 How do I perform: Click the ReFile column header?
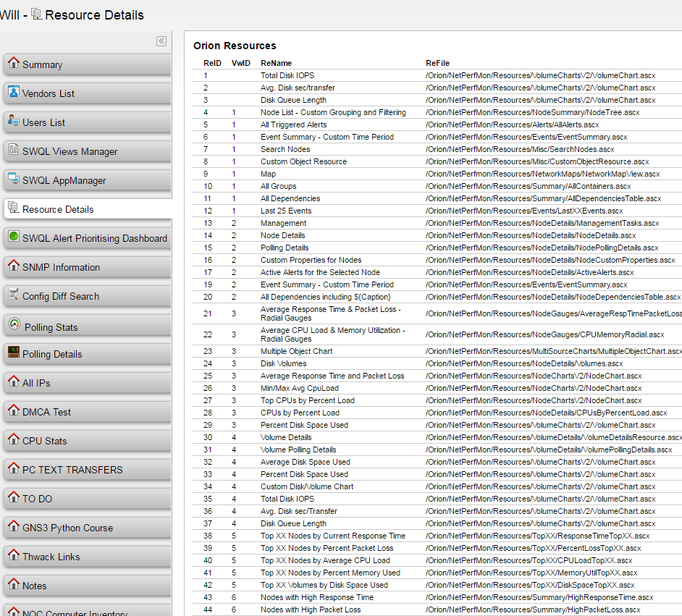coord(437,63)
